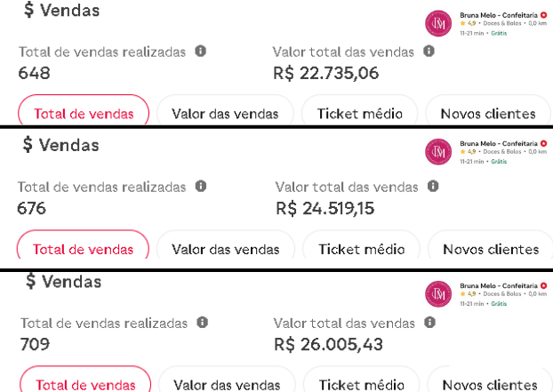The width and height of the screenshot is (553, 392).
Task: Click info icon beside the 709 sales label
Action: [202, 322]
